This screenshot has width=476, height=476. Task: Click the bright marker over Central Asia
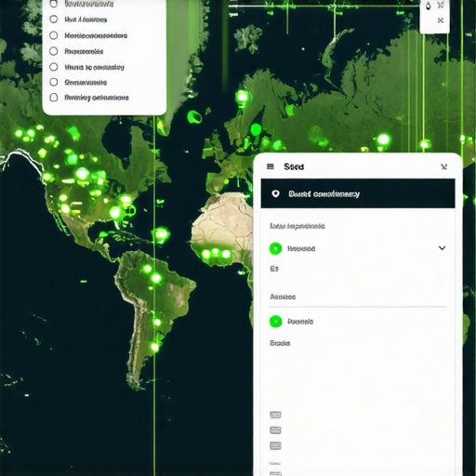click(383, 139)
